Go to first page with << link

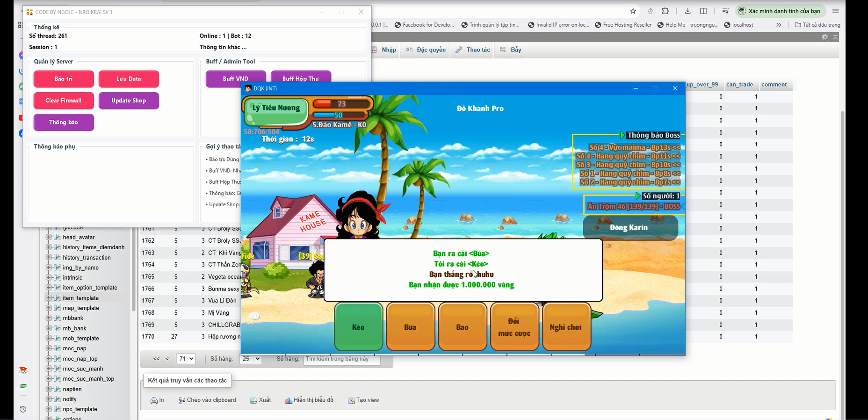pos(156,359)
